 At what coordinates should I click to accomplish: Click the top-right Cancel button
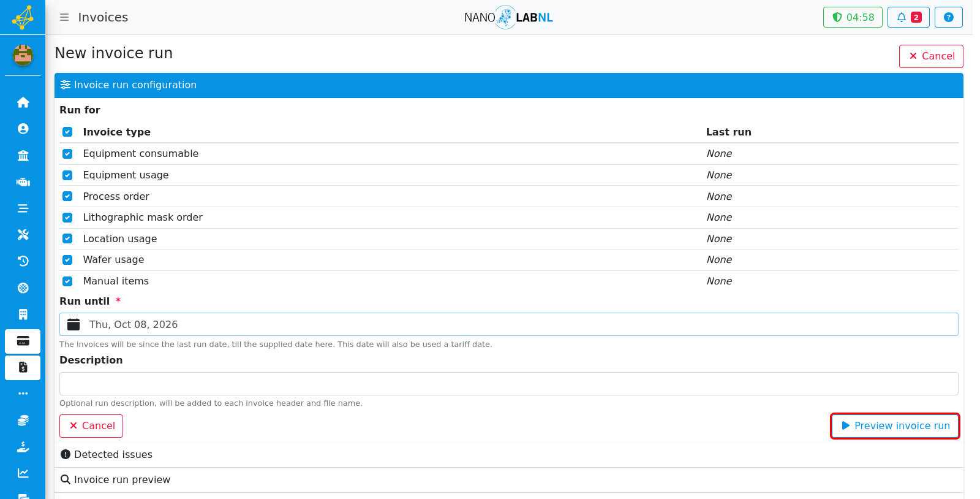(x=931, y=56)
